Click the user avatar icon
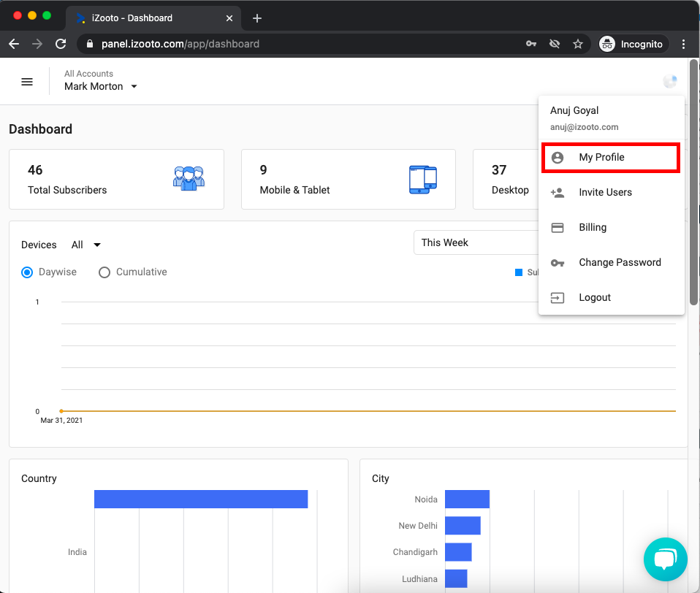 pos(669,82)
